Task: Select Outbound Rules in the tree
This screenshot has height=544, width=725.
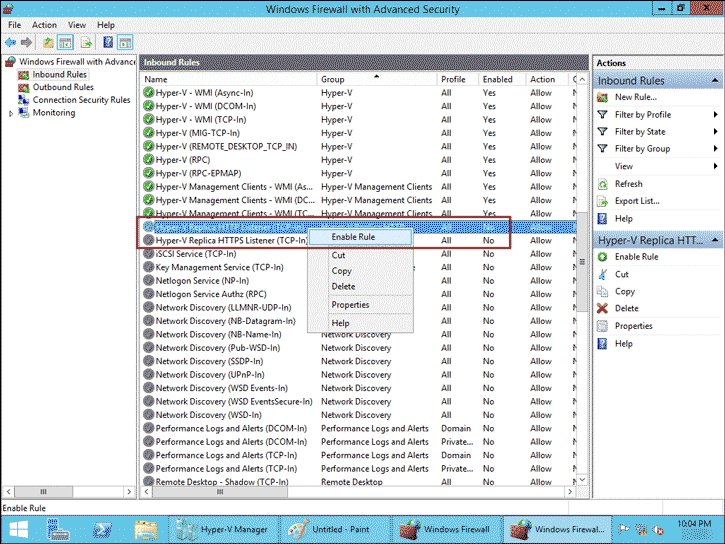Action: [63, 87]
